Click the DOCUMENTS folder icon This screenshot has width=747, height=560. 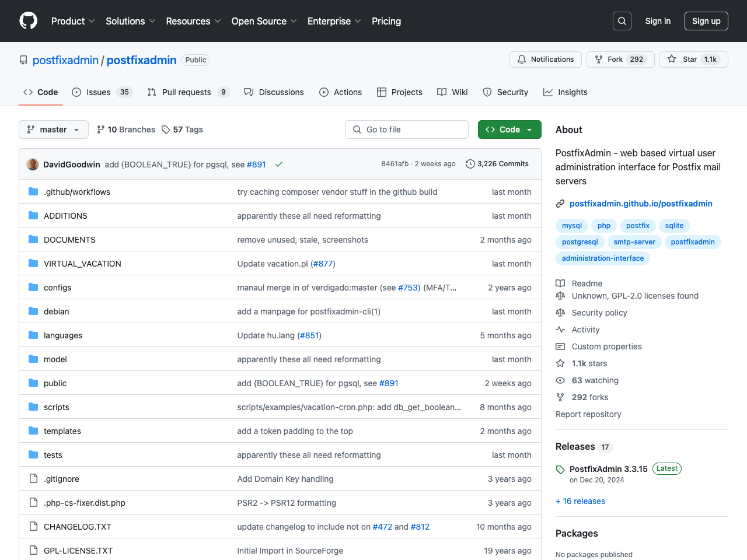(x=33, y=239)
